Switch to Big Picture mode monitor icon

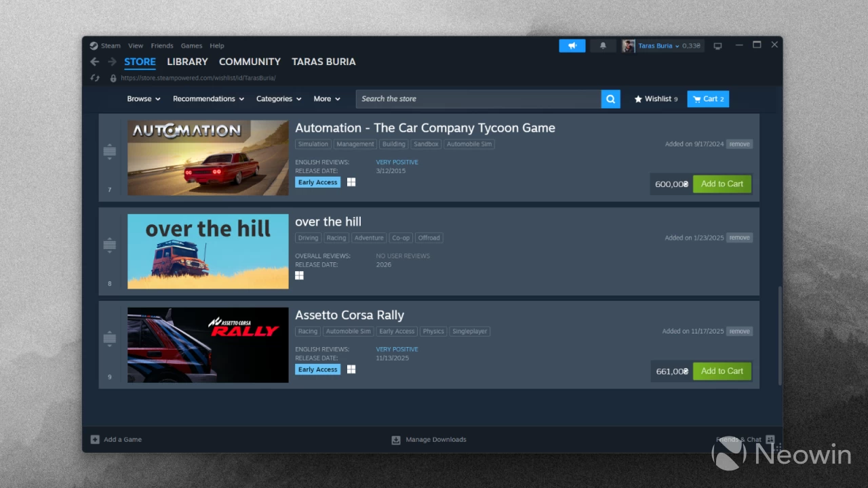(x=717, y=46)
